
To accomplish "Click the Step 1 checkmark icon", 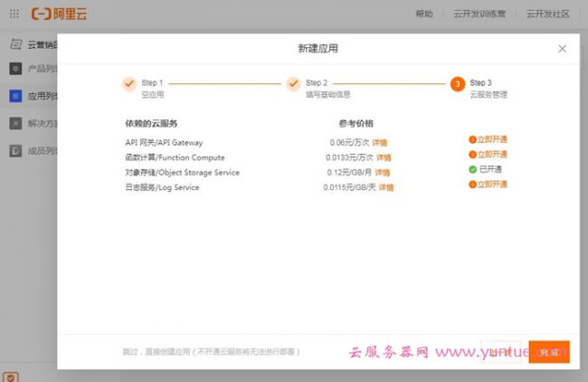I will coord(129,84).
